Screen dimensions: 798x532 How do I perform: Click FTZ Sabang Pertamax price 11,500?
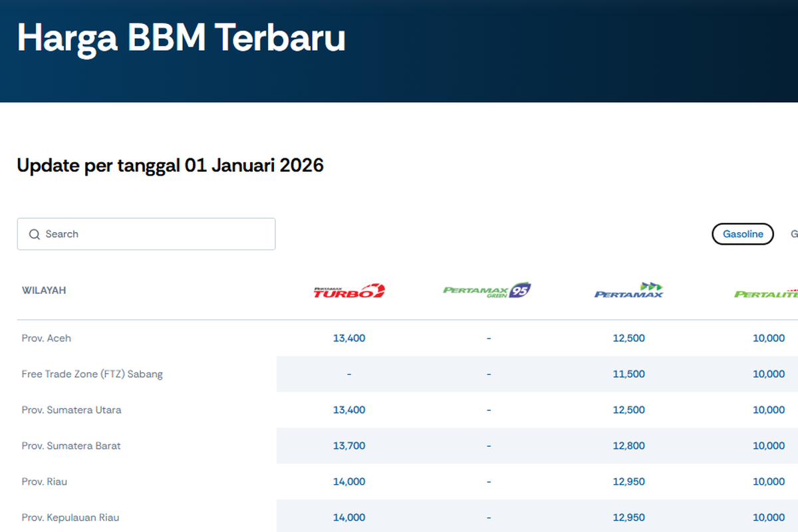pyautogui.click(x=629, y=374)
